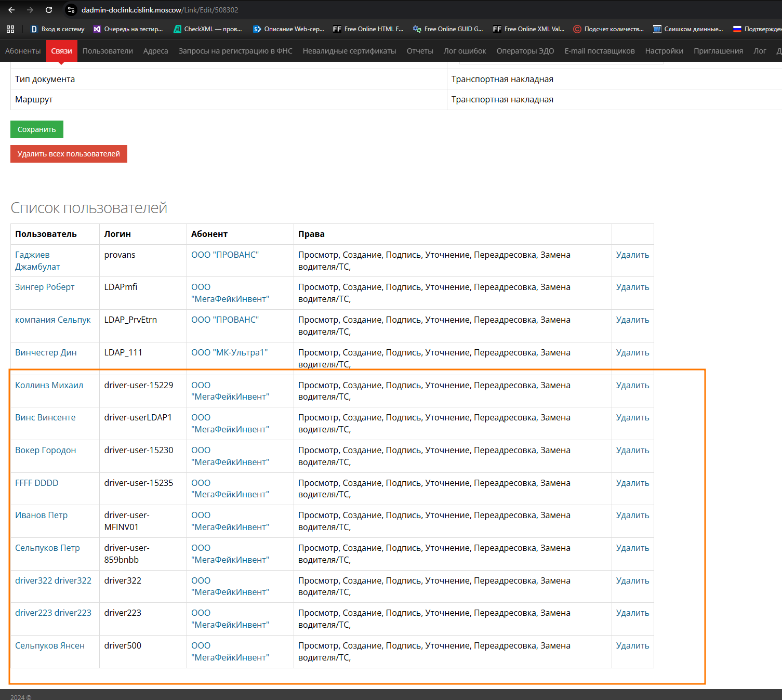This screenshot has height=700, width=782.
Task: Click Удалить for login LDAP_PrvEtrn
Action: 632,320
